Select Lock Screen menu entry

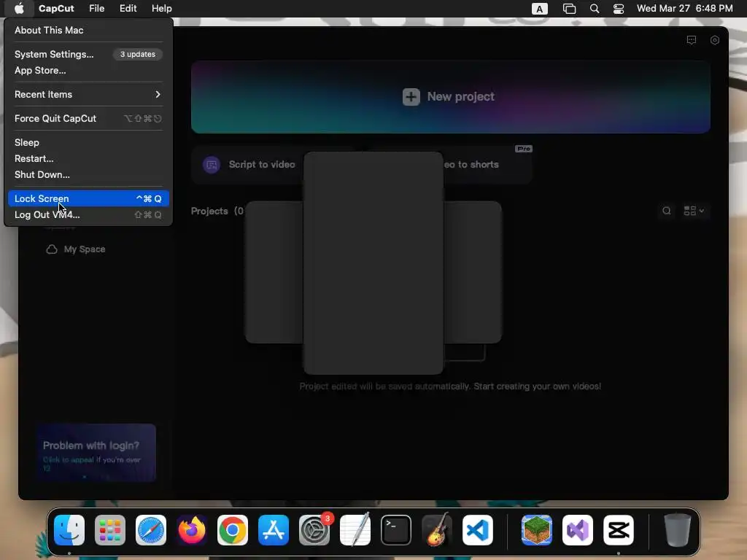pyautogui.click(x=88, y=198)
